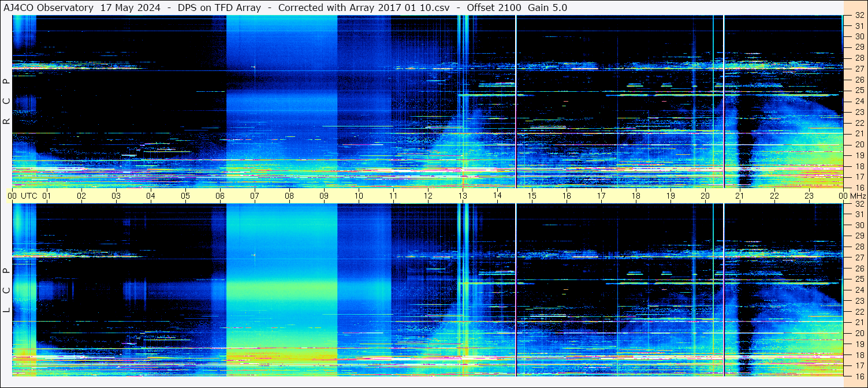Click the 25 MHz label in lower panel

tap(859, 279)
